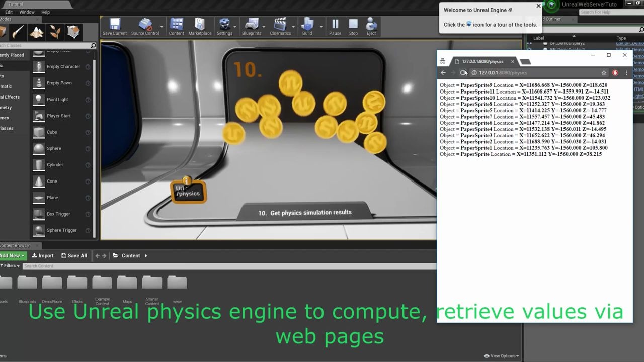Select the 127.0.0.1:8080/physics browser tab
The image size is (644, 362).
pos(482,61)
